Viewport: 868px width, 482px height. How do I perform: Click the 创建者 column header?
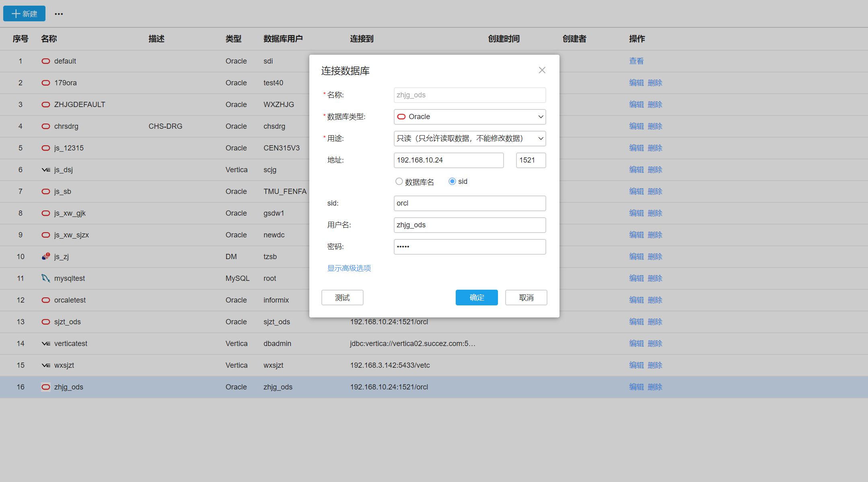tap(574, 39)
